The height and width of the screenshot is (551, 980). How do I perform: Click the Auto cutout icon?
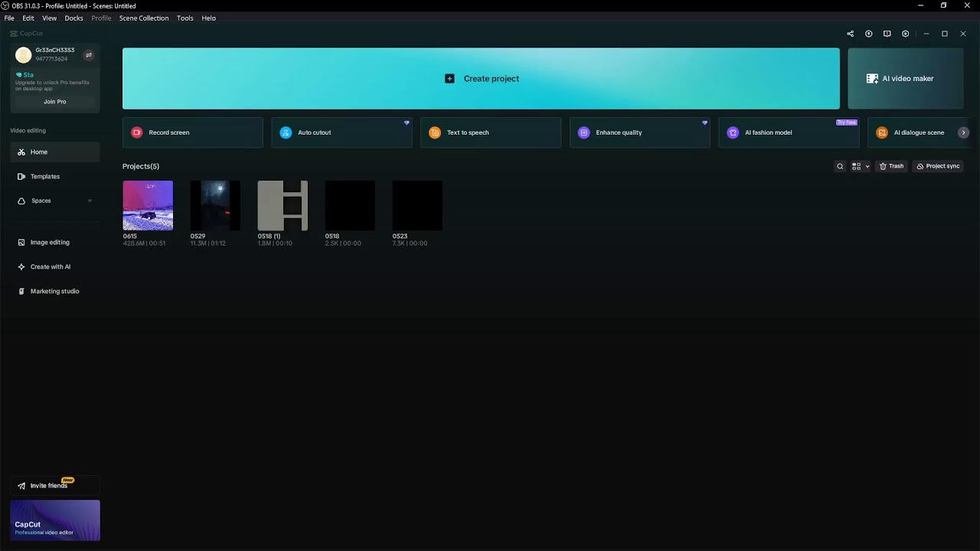click(286, 132)
